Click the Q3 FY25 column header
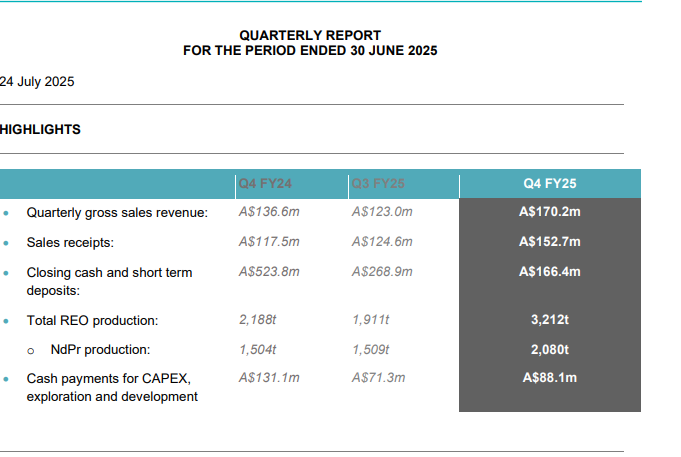 pyautogui.click(x=379, y=184)
